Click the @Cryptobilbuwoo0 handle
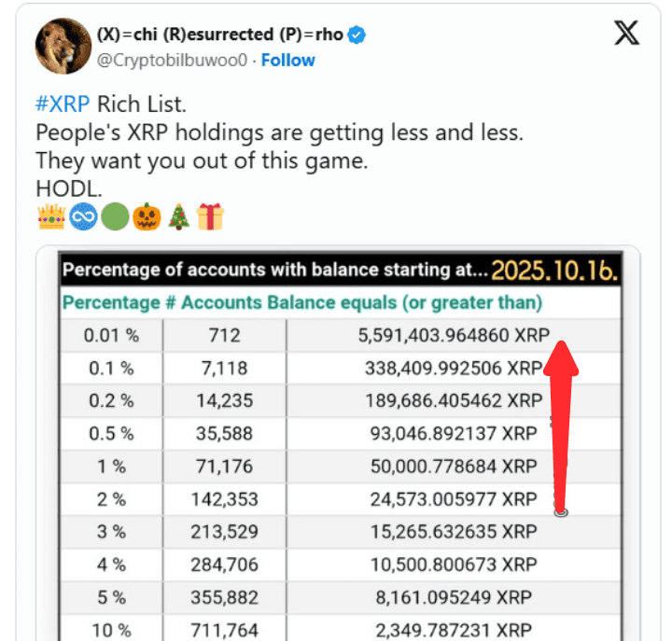Screen dimensions: 672x641 tap(175, 60)
